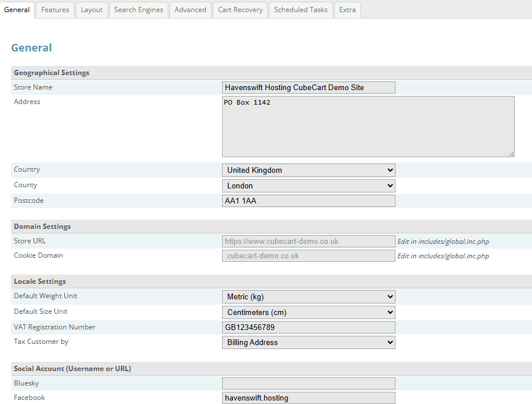Image resolution: width=532 pixels, height=404 pixels.
Task: Click the empty Bluesky account field
Action: click(x=309, y=383)
